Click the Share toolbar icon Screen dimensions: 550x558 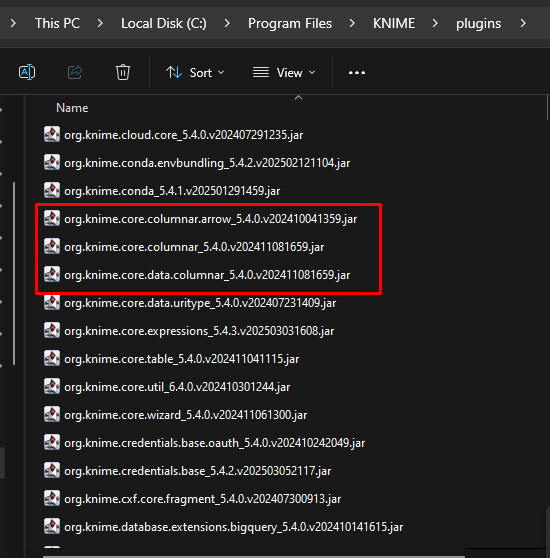click(75, 73)
